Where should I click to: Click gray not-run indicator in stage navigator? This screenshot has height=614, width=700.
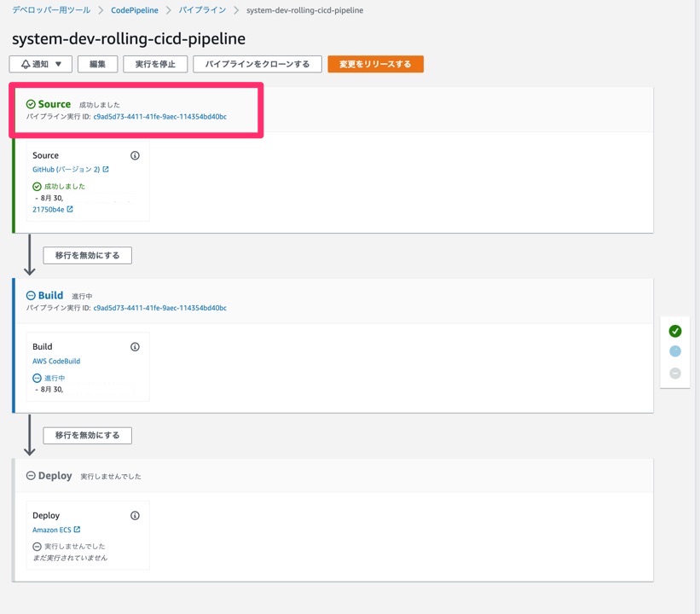tap(675, 373)
